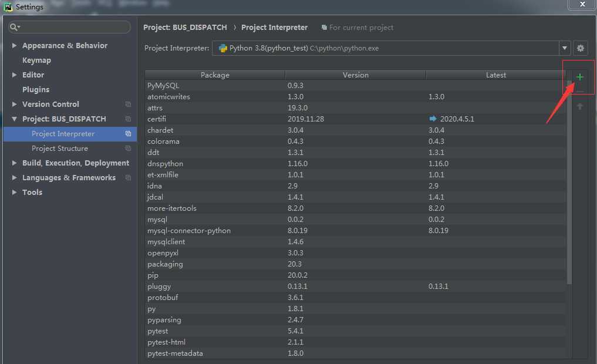Screen dimensions: 597x364
Task: Select the idna package row
Action: tap(355, 186)
